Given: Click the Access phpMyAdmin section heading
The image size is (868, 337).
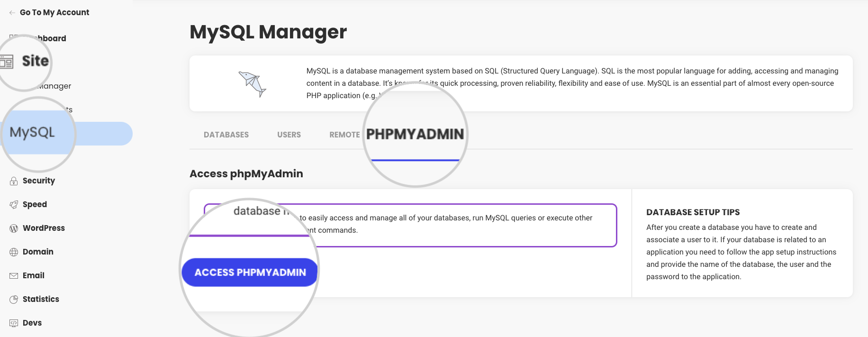Looking at the screenshot, I should click(246, 173).
